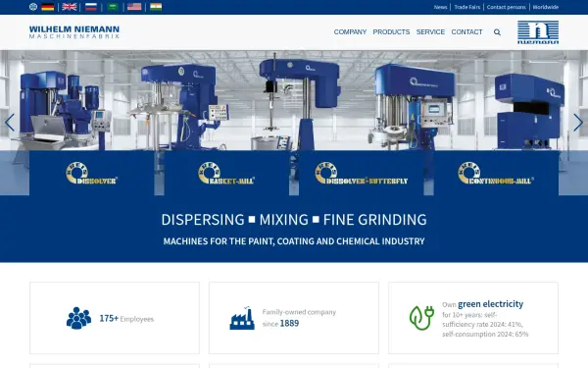Image resolution: width=588 pixels, height=368 pixels.
Task: Open the SERVICE menu
Action: click(x=430, y=32)
